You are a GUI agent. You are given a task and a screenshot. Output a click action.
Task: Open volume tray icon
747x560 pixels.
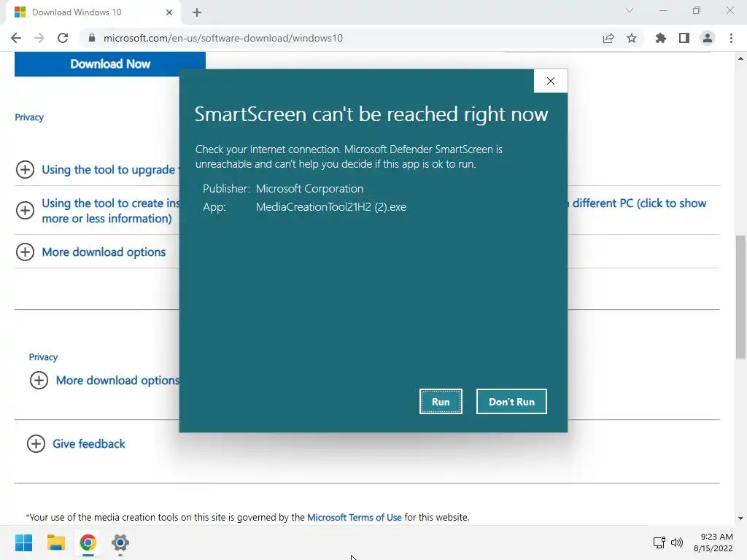pos(676,542)
